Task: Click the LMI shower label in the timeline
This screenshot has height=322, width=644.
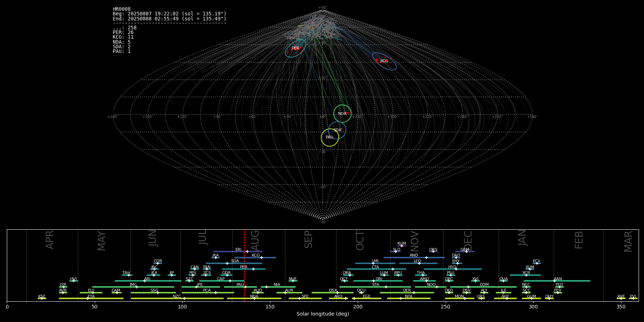Action: point(375,261)
